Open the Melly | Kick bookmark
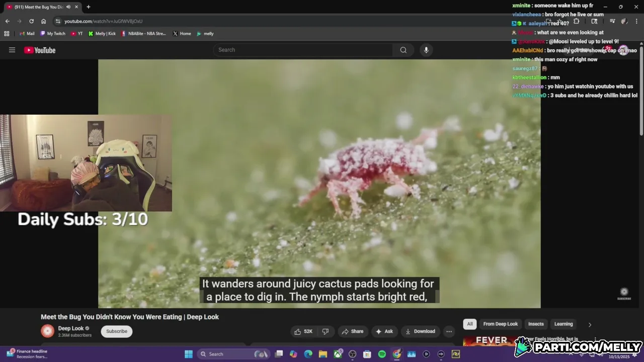The height and width of the screenshot is (362, 644). [102, 34]
